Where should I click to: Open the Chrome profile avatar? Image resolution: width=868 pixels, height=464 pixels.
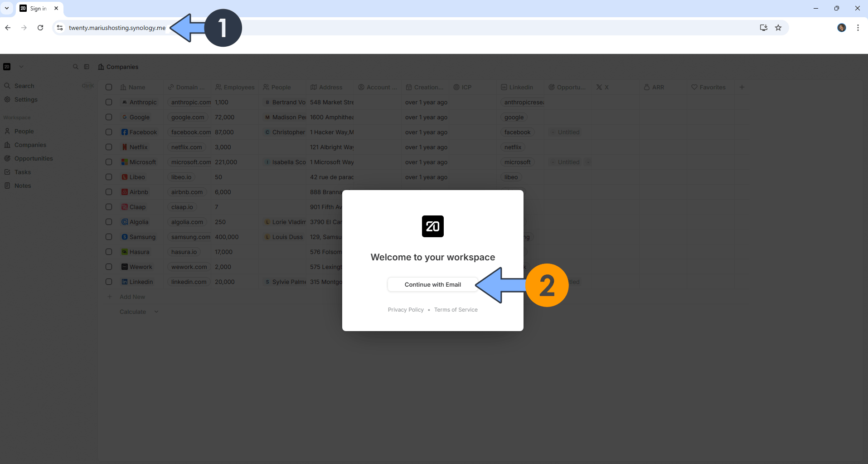coord(841,28)
